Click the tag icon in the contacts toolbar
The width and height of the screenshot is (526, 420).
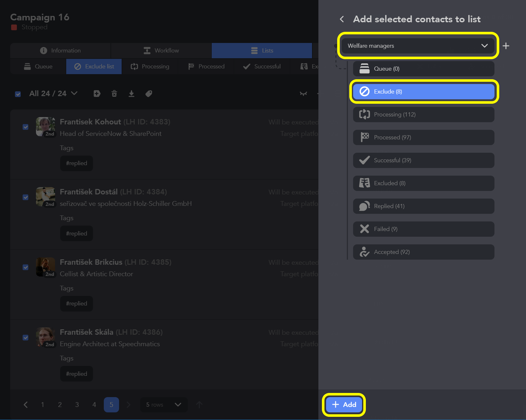tap(149, 94)
